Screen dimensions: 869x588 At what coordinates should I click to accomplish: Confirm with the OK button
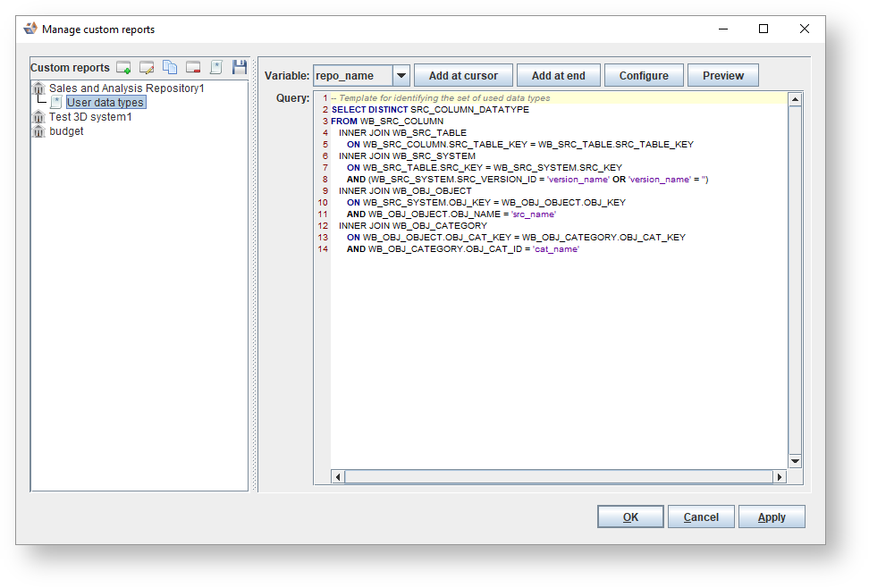630,517
